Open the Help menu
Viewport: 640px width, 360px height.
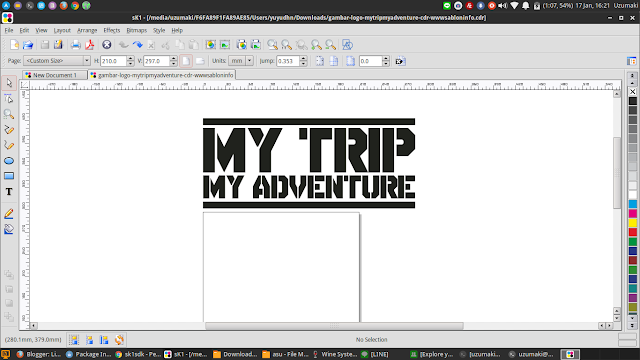tap(177, 30)
